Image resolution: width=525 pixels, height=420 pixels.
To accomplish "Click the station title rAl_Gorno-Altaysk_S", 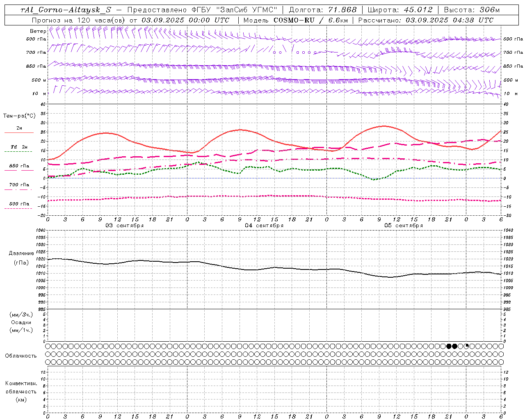I will tap(66, 10).
